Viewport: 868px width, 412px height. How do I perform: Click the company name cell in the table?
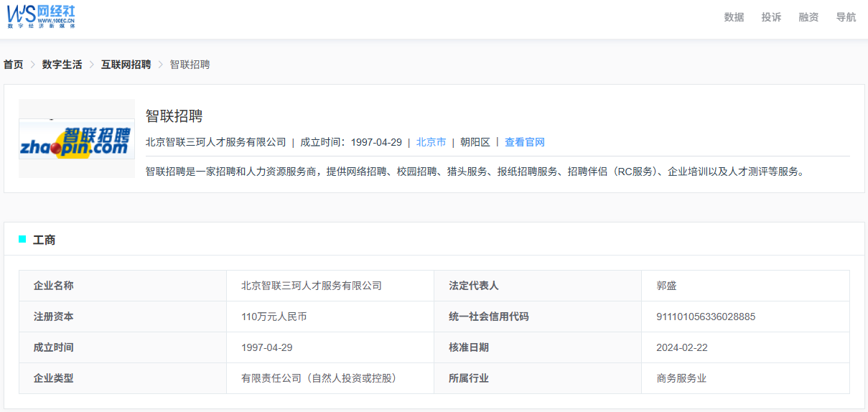pyautogui.click(x=330, y=286)
